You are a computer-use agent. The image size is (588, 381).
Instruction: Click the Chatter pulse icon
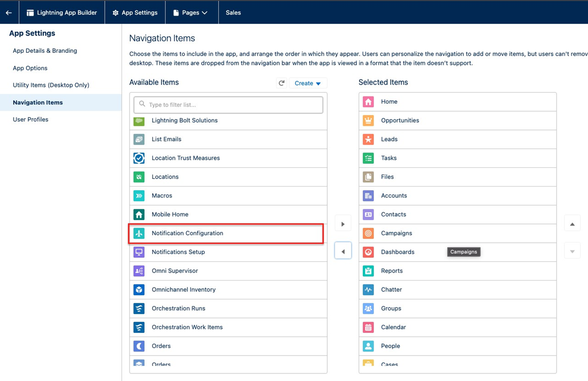(368, 290)
